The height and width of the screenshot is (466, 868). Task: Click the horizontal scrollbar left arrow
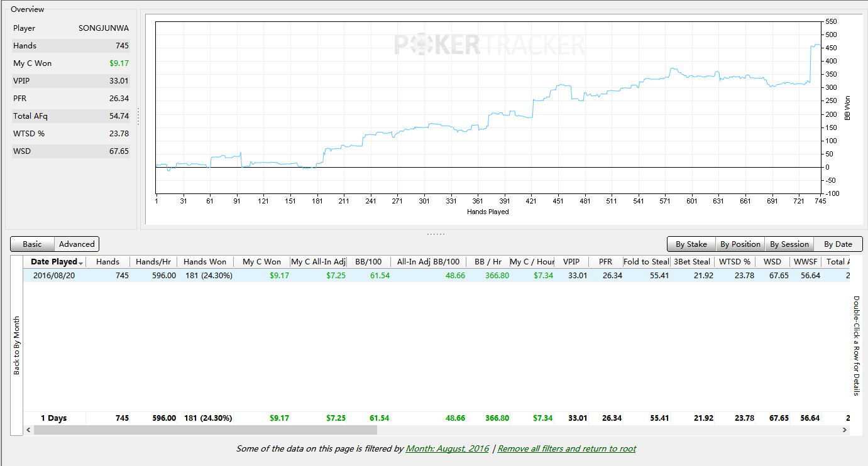pyautogui.click(x=28, y=430)
